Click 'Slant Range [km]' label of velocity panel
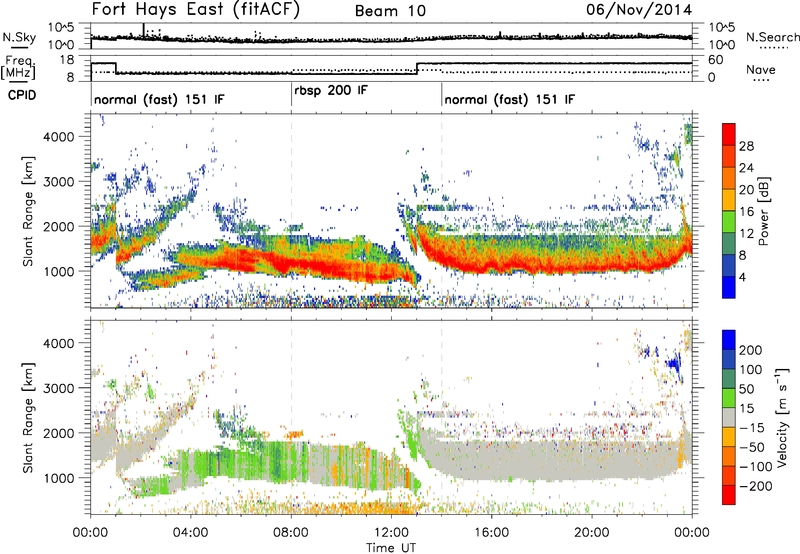Image resolution: width=800 pixels, height=554 pixels. pos(29,418)
